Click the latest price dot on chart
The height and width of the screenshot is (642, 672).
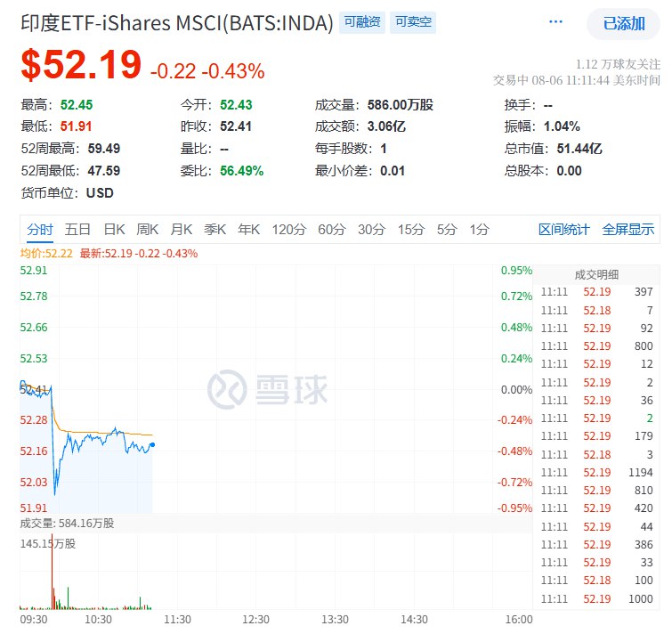(x=152, y=444)
